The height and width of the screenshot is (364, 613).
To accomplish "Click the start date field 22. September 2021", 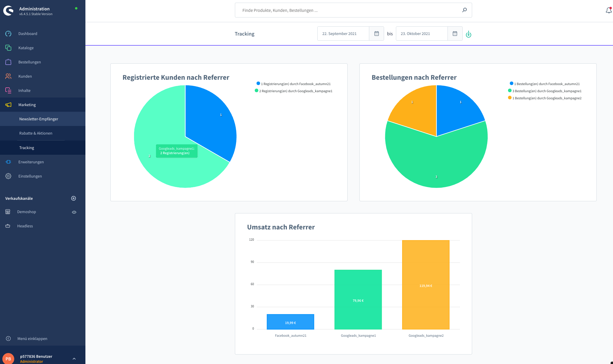I will [343, 33].
